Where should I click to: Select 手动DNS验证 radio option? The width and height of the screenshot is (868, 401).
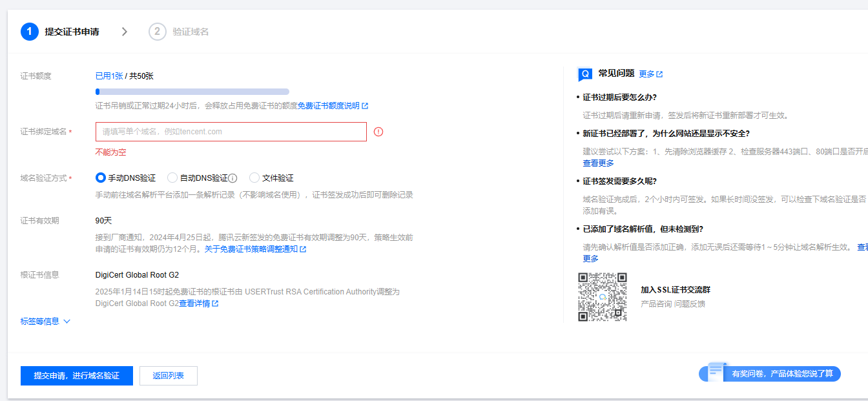pos(100,178)
